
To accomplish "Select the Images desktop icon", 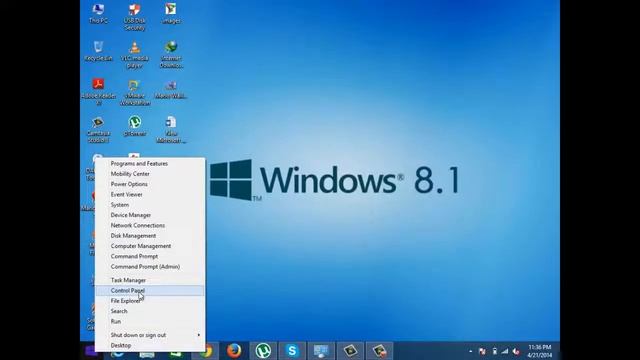I will pos(171,13).
